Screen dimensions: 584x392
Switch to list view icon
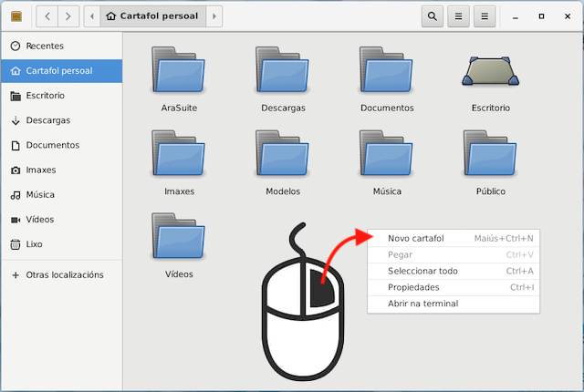click(459, 16)
